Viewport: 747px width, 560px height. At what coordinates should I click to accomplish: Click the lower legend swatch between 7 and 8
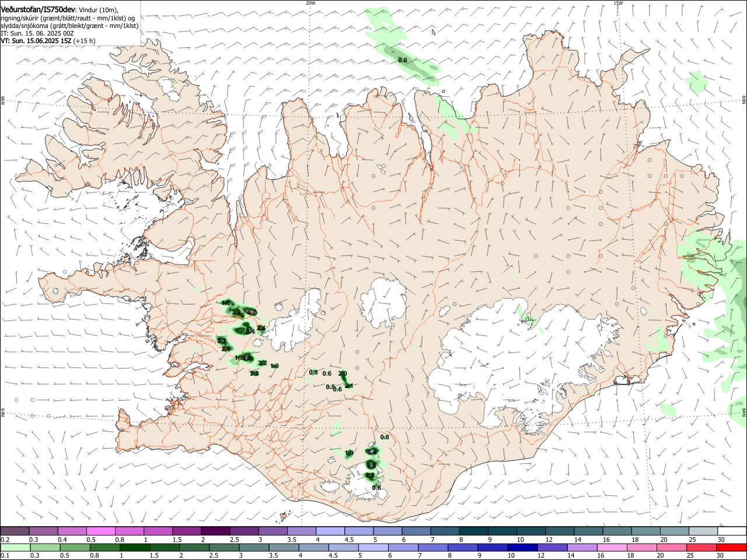[x=432, y=547]
